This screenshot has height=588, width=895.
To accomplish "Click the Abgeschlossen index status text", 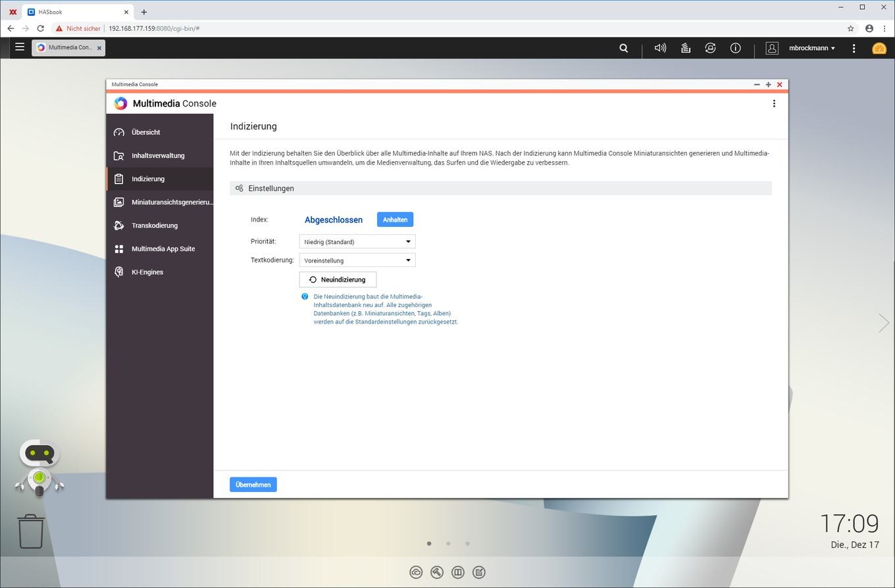I will [x=334, y=220].
